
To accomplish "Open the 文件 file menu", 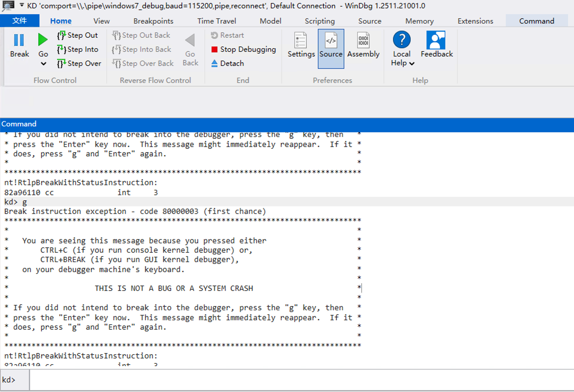I will [x=19, y=21].
